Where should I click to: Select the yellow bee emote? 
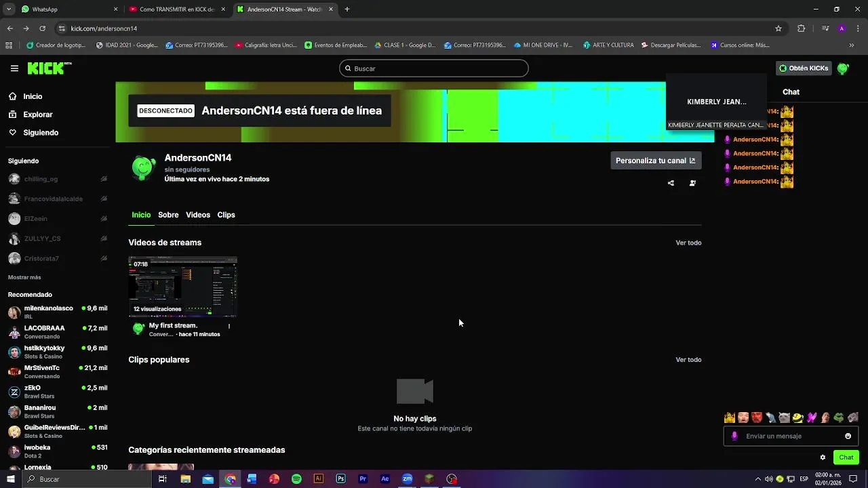[798, 418]
